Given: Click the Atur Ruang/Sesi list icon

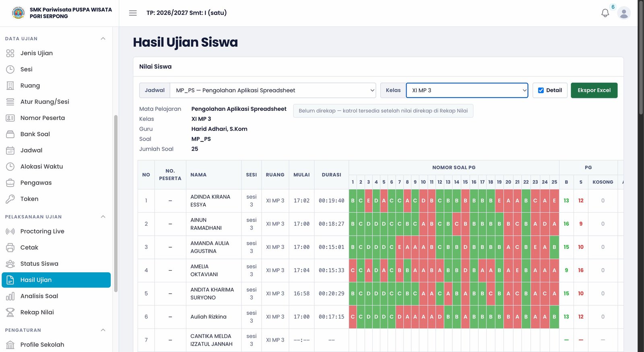Looking at the screenshot, I should pyautogui.click(x=10, y=102).
